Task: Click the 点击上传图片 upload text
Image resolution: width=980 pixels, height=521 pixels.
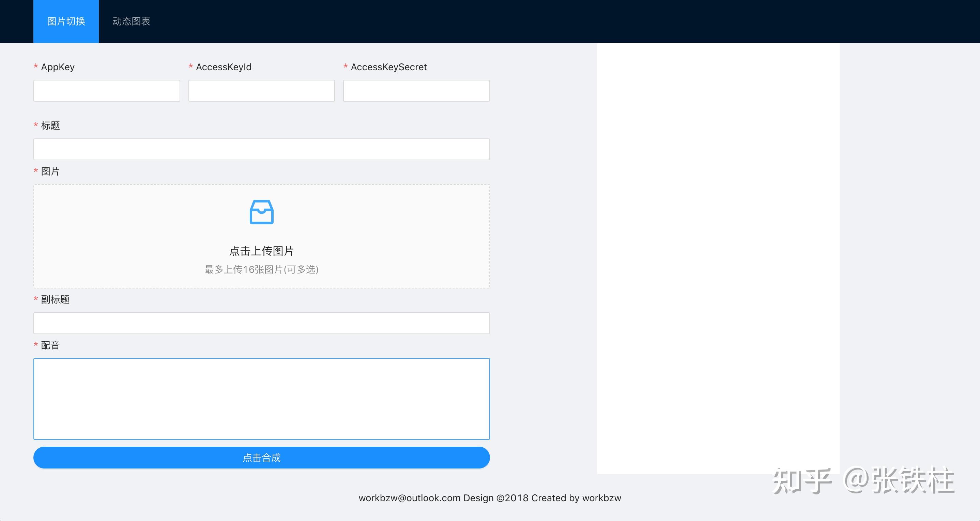Action: (x=262, y=251)
